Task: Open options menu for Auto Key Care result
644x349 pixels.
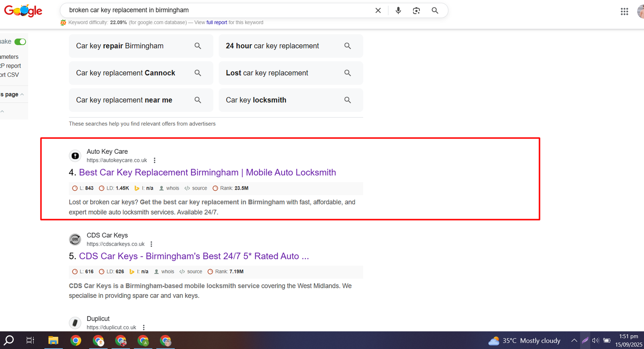Action: click(x=155, y=160)
